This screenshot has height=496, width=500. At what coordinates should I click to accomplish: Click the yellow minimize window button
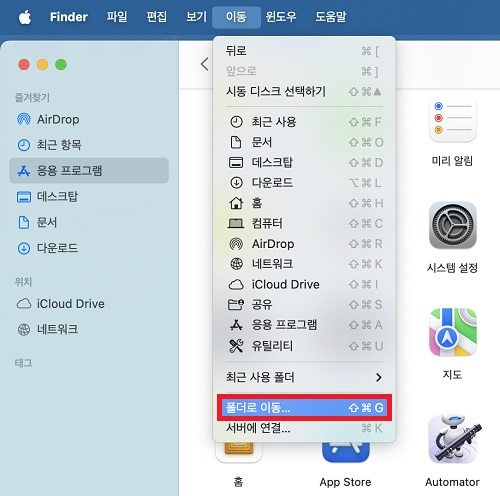pos(42,64)
